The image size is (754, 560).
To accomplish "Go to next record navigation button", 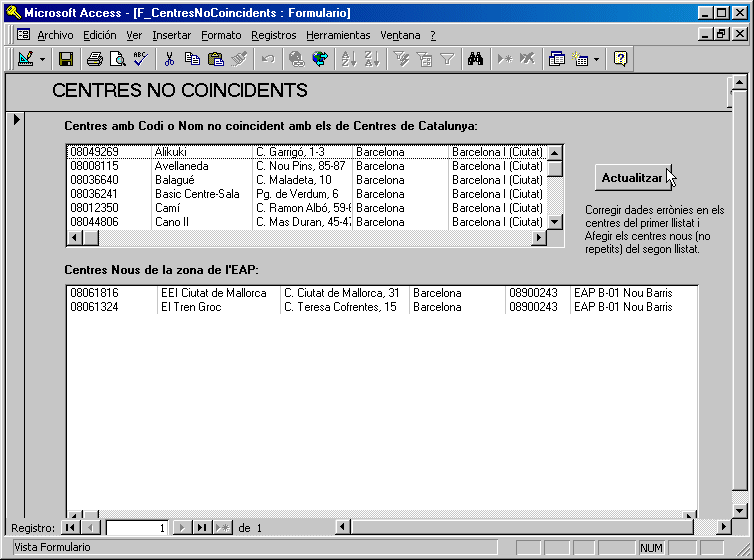I will pos(182,528).
